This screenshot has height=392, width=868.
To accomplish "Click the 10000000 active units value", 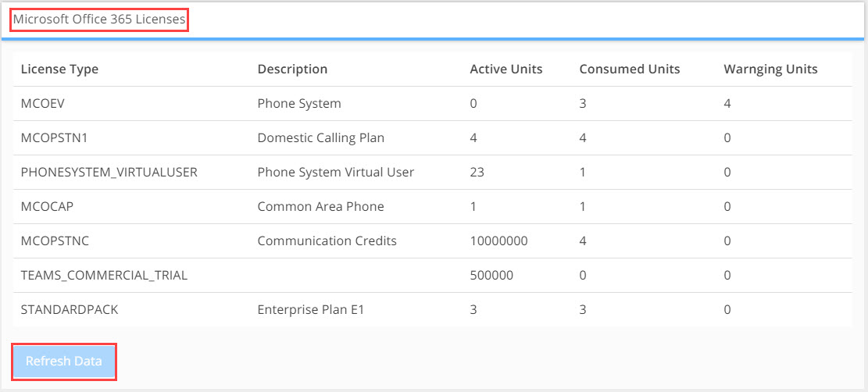I will [498, 241].
